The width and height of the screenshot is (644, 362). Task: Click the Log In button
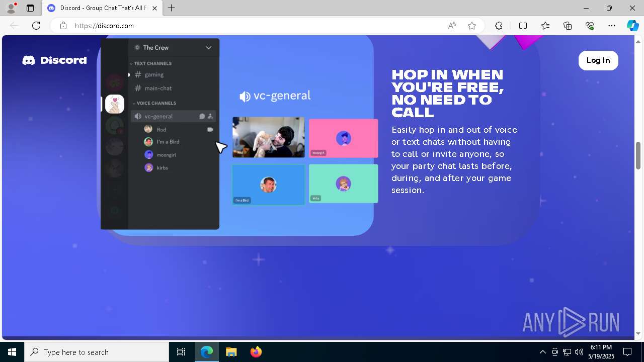pyautogui.click(x=598, y=60)
